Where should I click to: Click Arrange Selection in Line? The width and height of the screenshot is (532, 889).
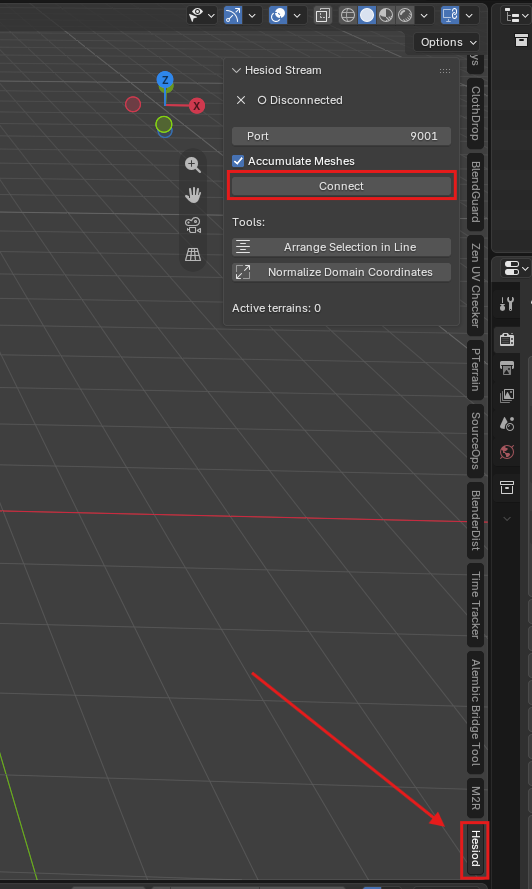click(341, 247)
